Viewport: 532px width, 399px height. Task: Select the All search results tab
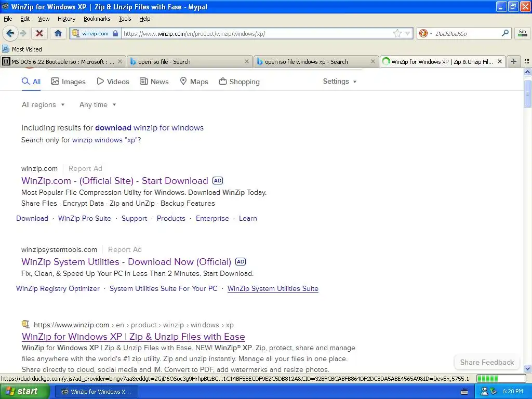[31, 82]
